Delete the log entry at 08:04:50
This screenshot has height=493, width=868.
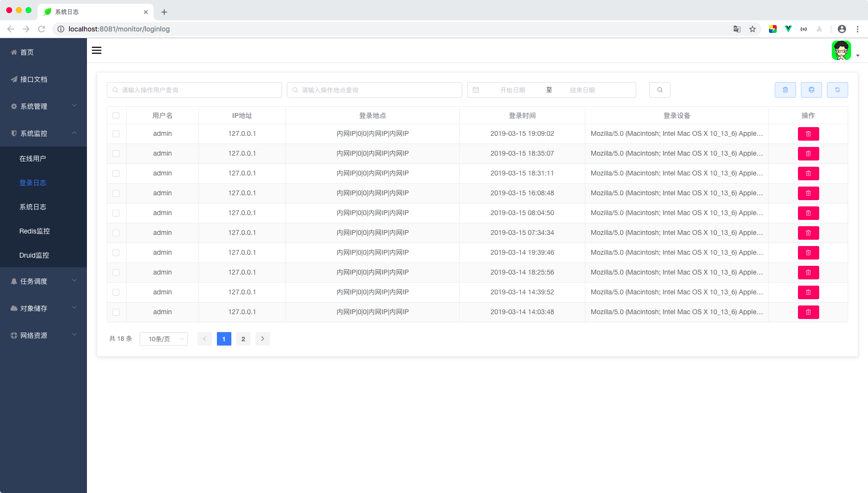[x=808, y=213]
